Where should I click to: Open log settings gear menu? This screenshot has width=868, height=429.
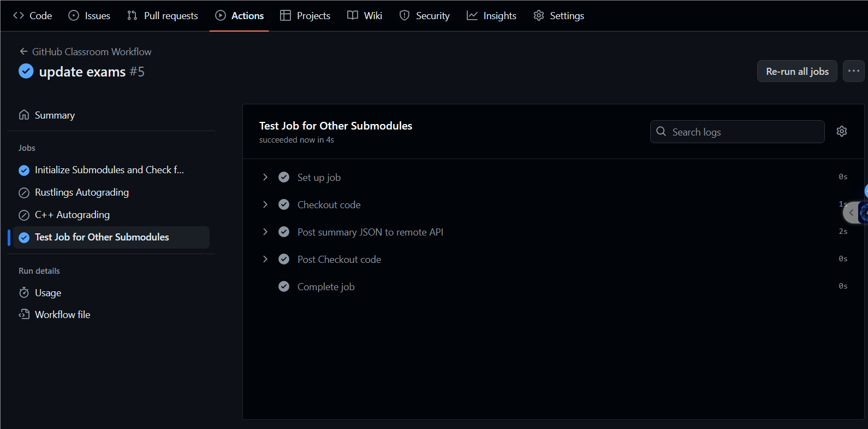(x=842, y=131)
